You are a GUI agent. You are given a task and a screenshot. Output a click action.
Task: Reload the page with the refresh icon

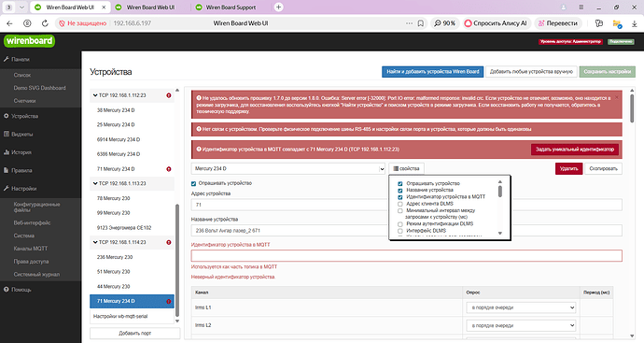pos(45,23)
